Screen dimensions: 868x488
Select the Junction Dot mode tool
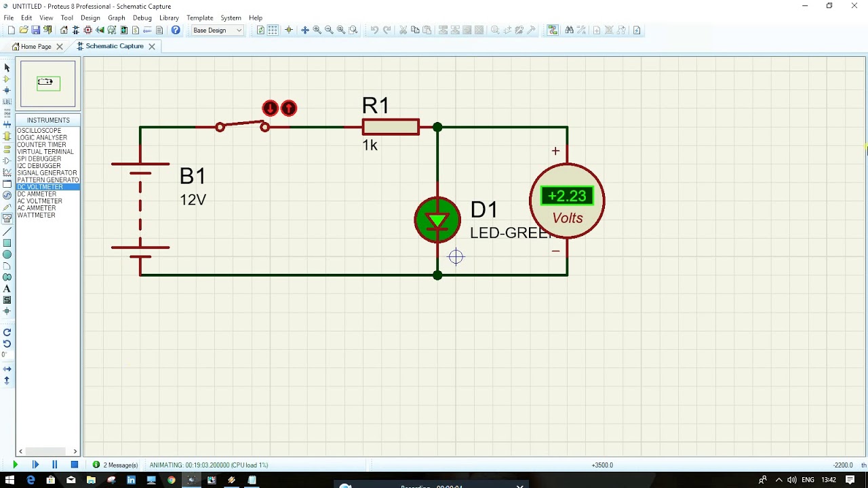7,90
